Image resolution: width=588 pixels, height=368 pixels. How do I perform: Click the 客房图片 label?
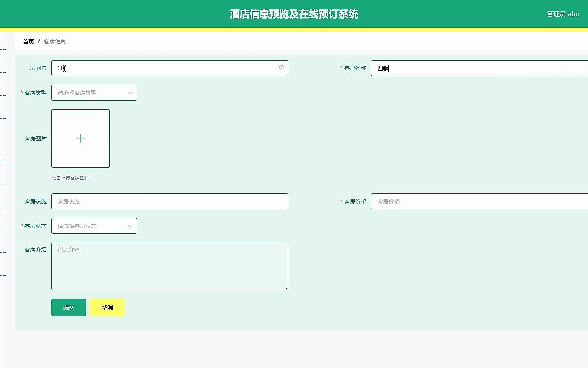pos(36,138)
